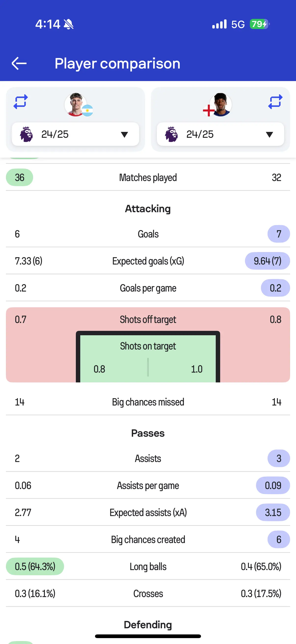Tap Premier League logo in right selector
Viewport: 296px width, 644px height.
(171, 134)
